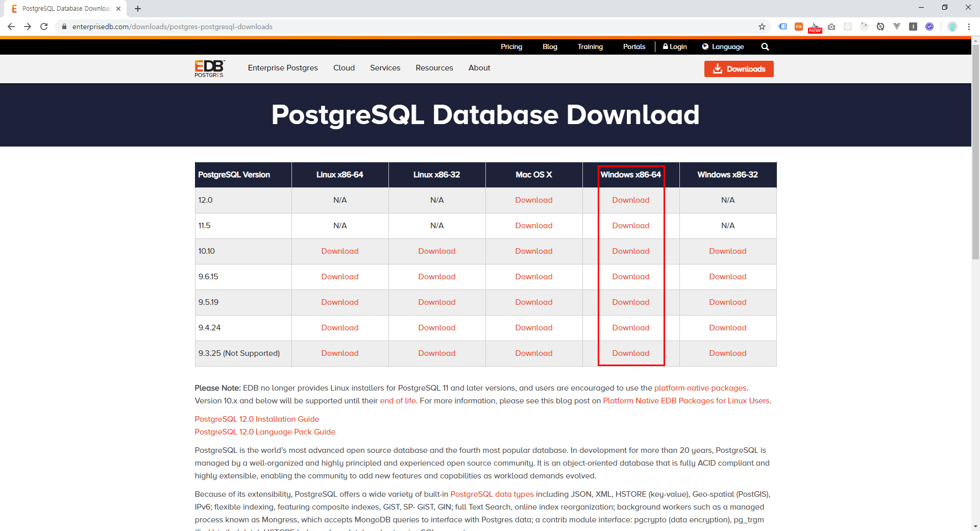Image resolution: width=980 pixels, height=531 pixels.
Task: Click the PostgreSQL Version column header
Action: click(243, 175)
